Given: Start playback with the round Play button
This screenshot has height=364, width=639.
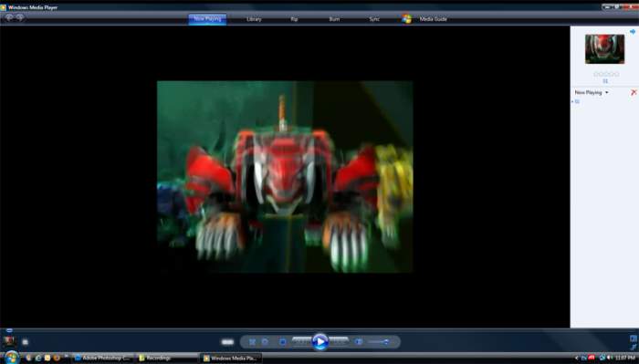Looking at the screenshot, I should pyautogui.click(x=319, y=341).
